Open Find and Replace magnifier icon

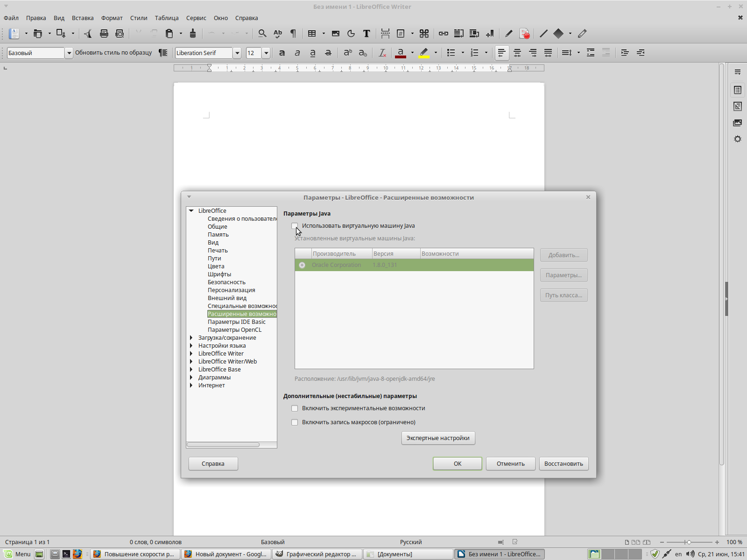click(x=262, y=34)
